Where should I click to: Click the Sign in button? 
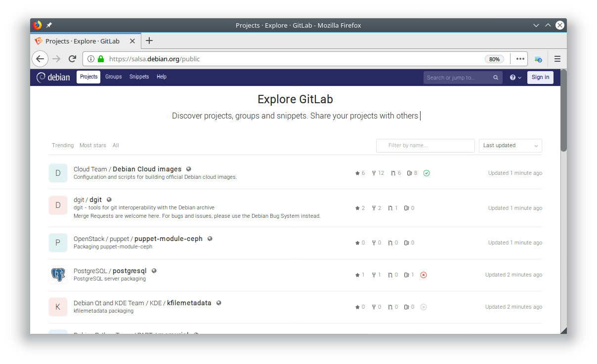[x=540, y=77]
